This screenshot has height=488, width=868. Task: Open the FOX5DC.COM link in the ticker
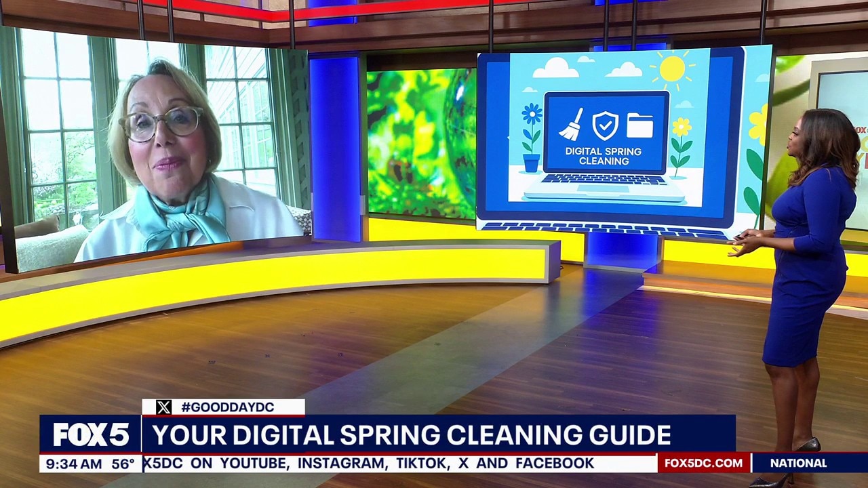pos(703,464)
